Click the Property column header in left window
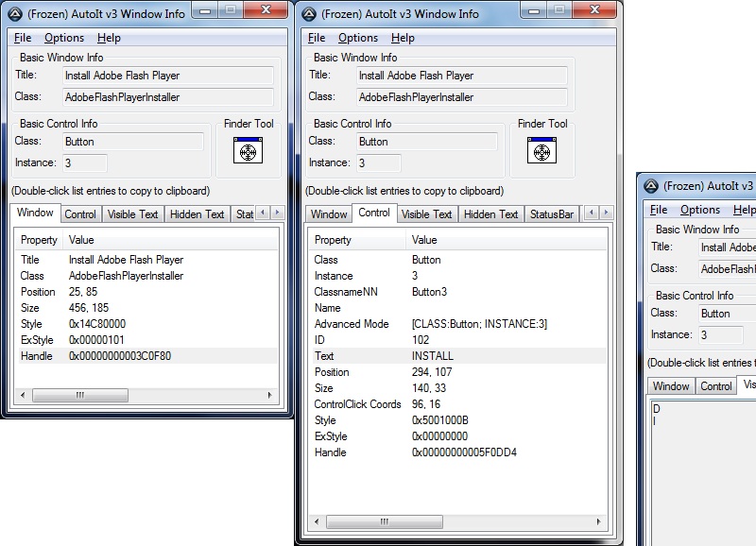 coord(39,240)
